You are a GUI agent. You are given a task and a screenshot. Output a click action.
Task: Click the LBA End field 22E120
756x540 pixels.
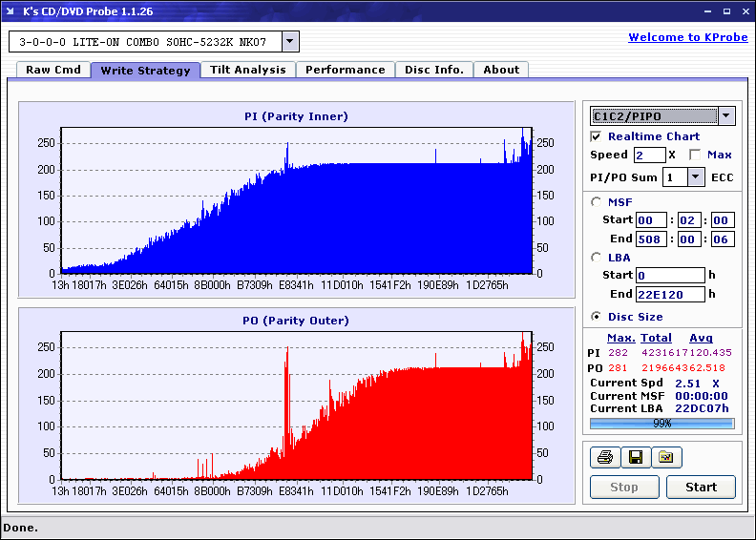pyautogui.click(x=670, y=294)
